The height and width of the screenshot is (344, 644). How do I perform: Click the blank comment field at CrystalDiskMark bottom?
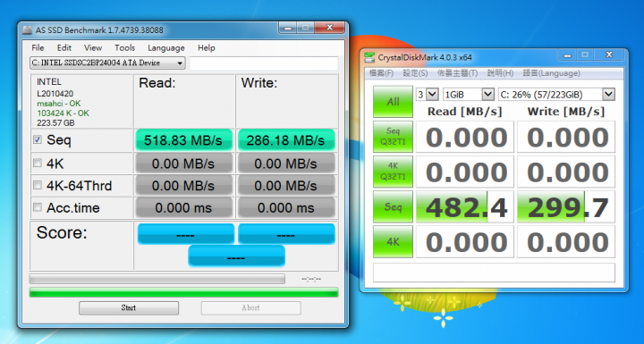[494, 273]
